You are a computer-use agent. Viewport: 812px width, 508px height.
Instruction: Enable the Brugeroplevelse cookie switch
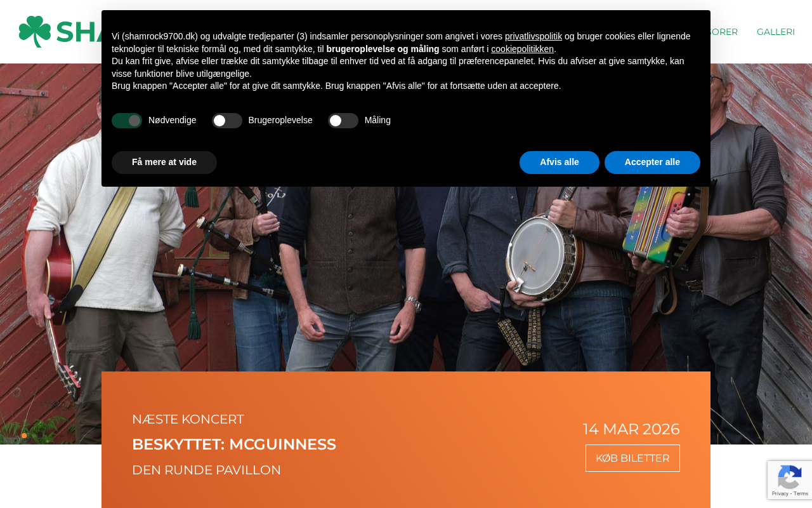(227, 121)
